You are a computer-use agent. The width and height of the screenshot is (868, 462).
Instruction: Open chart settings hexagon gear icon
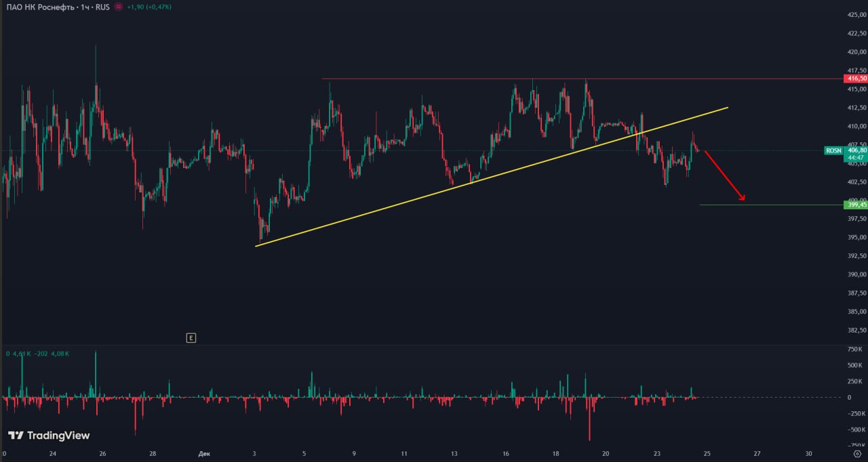coord(857,454)
